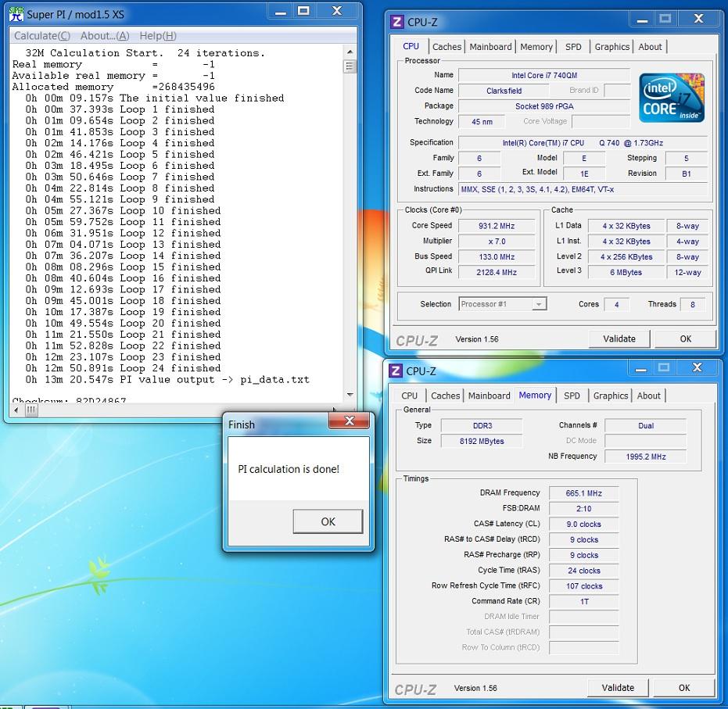Select SPD tab in the bottom CPU-Z window
Image resolution: width=728 pixels, height=709 pixels.
572,396
